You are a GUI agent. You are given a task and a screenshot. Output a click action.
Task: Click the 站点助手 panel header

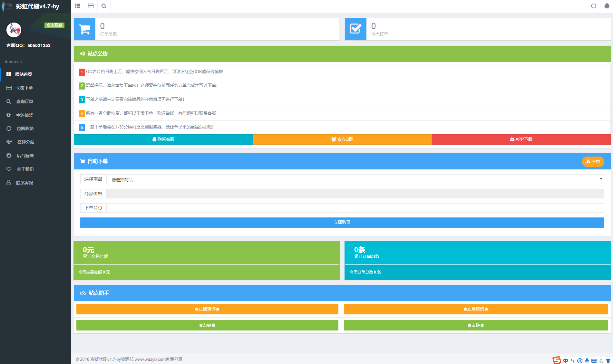point(342,293)
